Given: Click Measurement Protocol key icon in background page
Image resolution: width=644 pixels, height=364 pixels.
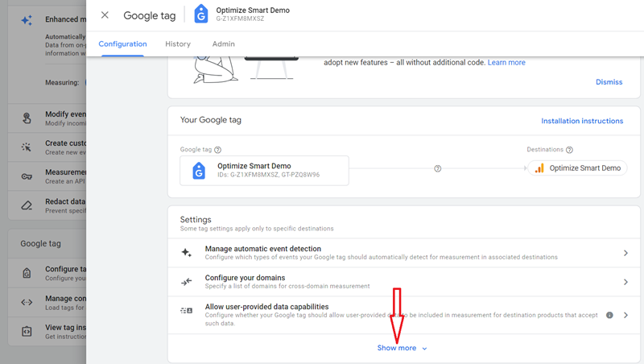Looking at the screenshot, I should [27, 176].
